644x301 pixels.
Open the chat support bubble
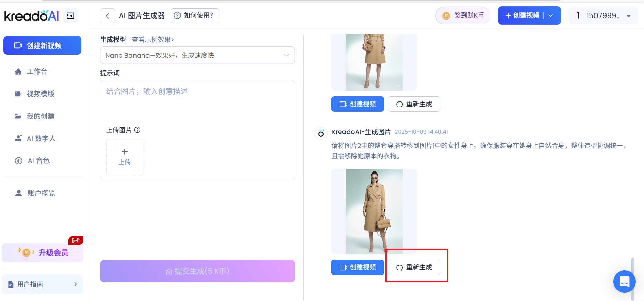point(624,281)
